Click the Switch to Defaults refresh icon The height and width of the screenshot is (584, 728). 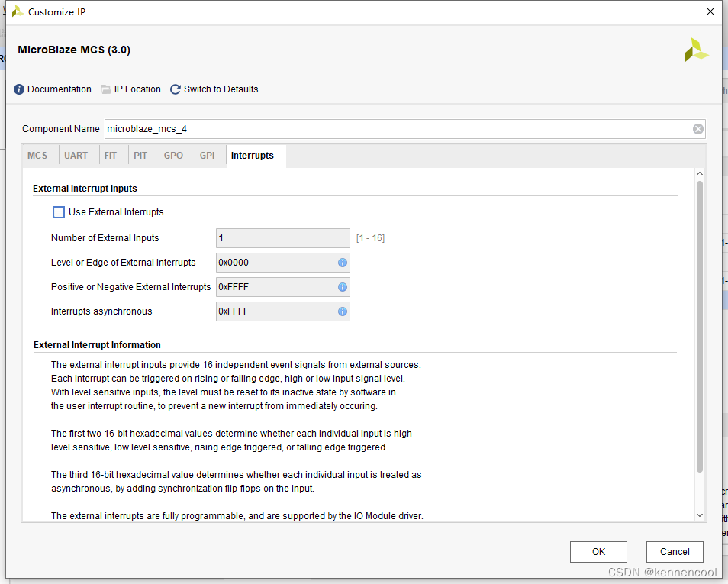(175, 89)
